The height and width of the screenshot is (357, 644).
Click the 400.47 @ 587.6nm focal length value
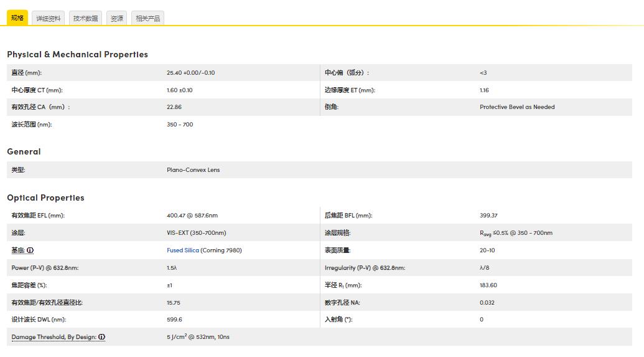(x=192, y=216)
